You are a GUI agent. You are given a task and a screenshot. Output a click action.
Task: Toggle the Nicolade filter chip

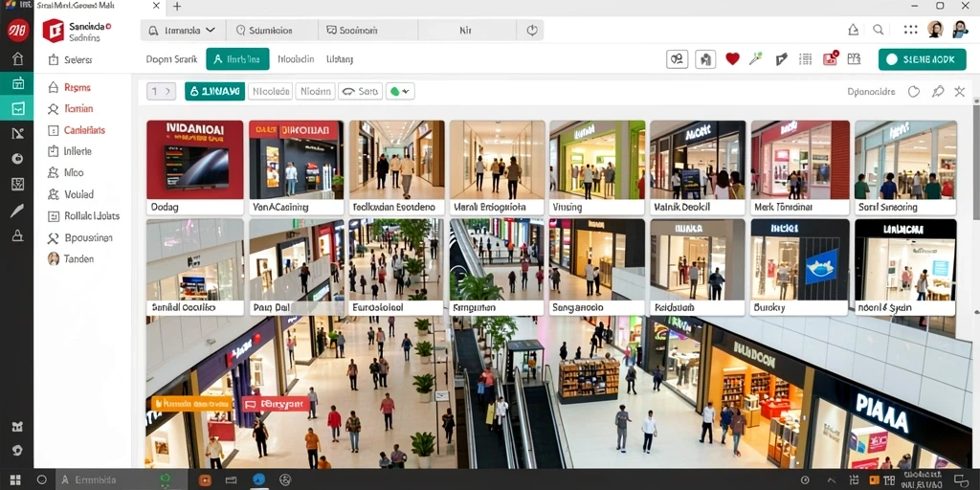tap(270, 91)
